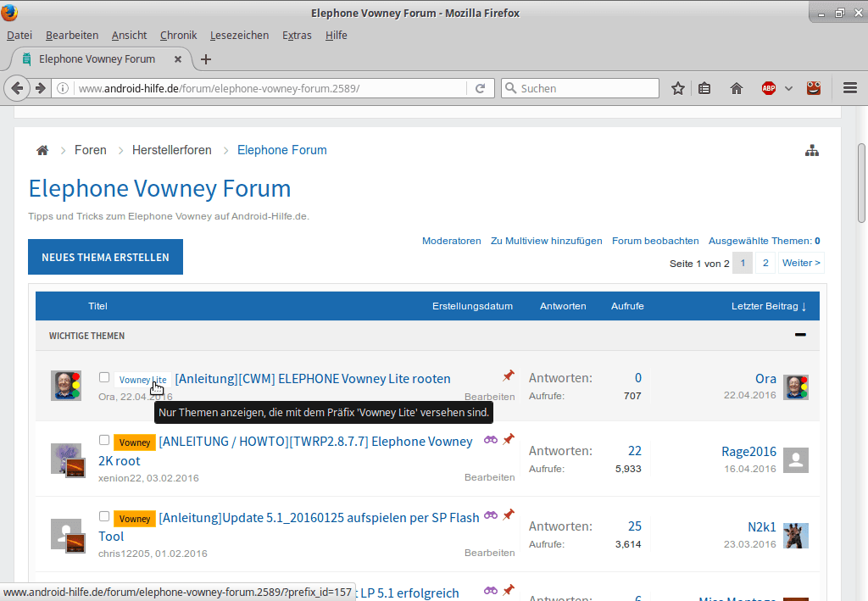Open xenion22's avatar on TWRP thread
The width and height of the screenshot is (868, 601).
(x=68, y=460)
